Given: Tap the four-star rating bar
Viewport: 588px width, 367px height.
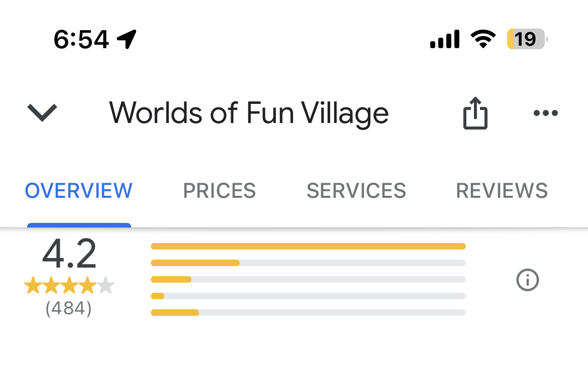Looking at the screenshot, I should click(x=308, y=263).
